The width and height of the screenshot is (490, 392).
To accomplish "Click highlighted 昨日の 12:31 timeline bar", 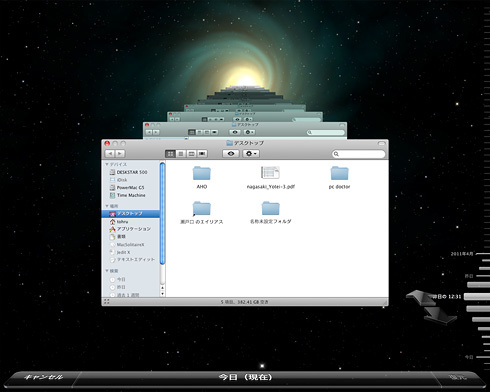I will coord(477,296).
